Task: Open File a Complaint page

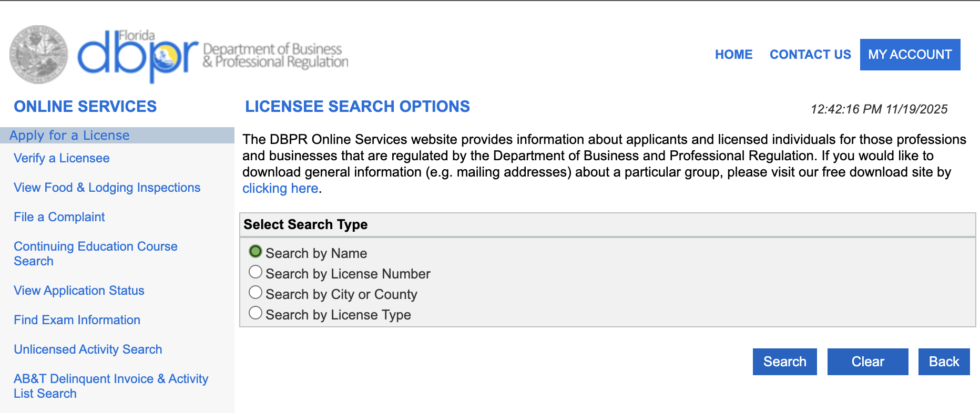Action: (x=59, y=217)
